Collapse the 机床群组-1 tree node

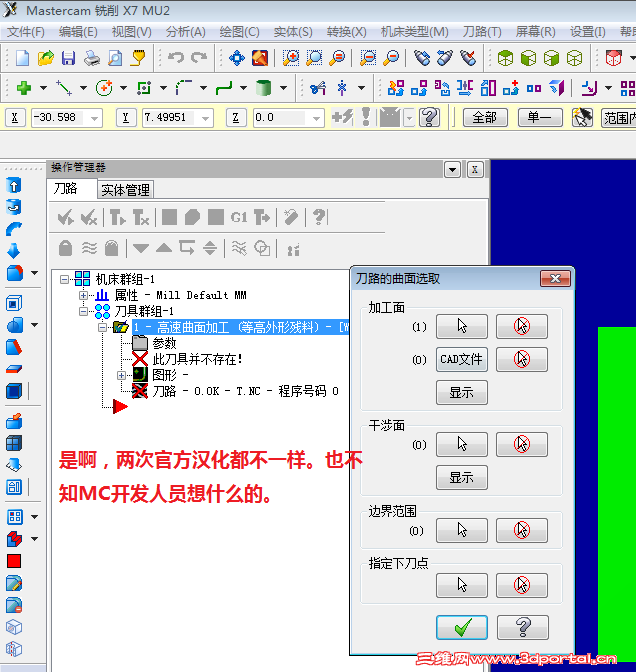click(x=64, y=279)
